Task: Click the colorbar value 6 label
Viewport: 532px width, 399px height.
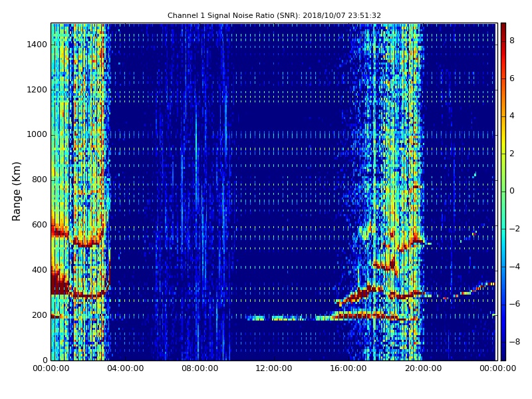Action: (x=512, y=78)
